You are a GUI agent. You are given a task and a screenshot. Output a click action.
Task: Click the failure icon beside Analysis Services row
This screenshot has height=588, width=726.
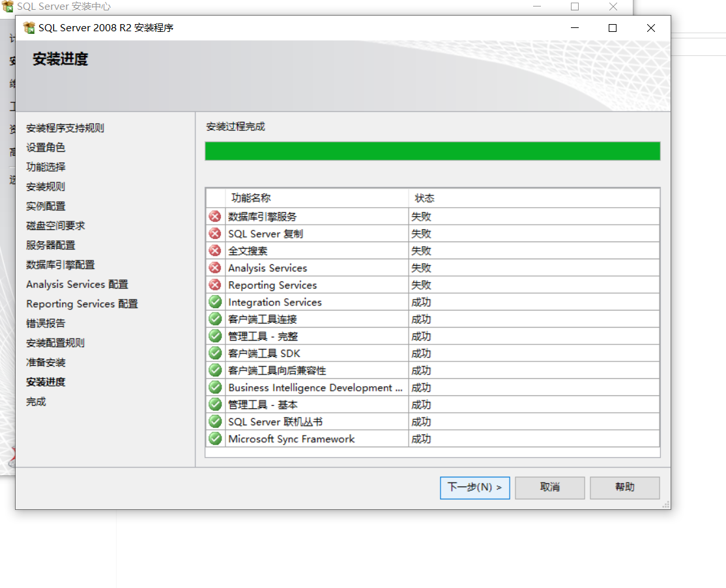215,268
